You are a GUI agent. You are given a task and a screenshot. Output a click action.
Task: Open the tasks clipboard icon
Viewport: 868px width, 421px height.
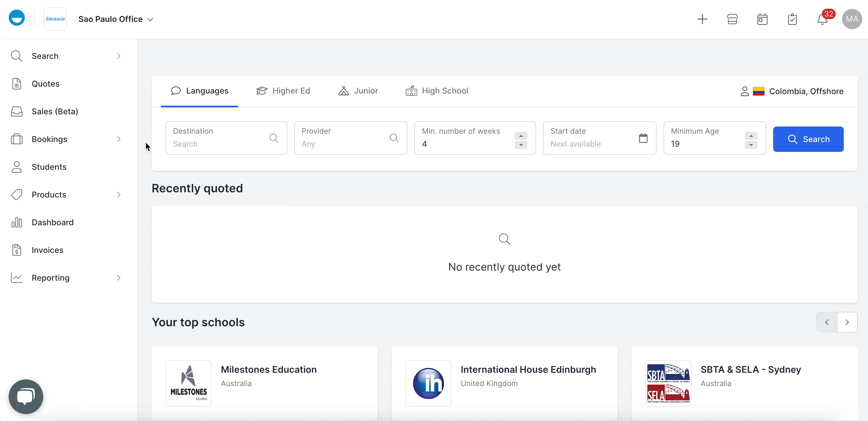coord(792,19)
